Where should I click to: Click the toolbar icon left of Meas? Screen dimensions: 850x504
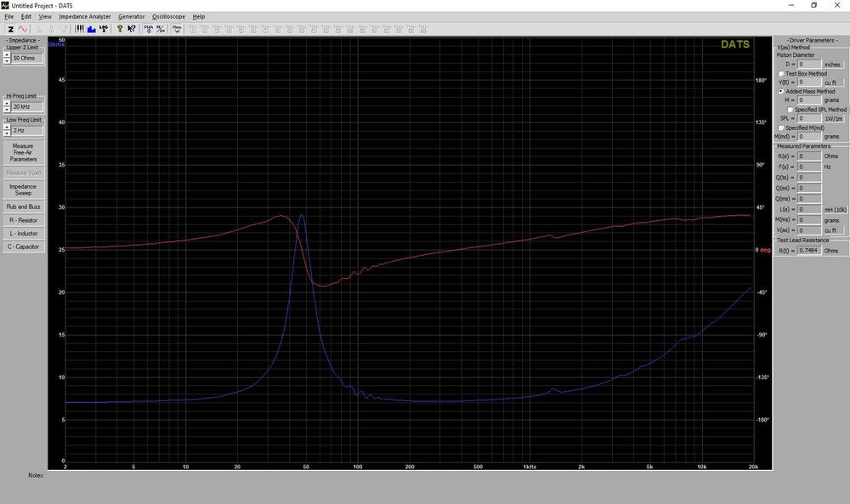click(161, 29)
